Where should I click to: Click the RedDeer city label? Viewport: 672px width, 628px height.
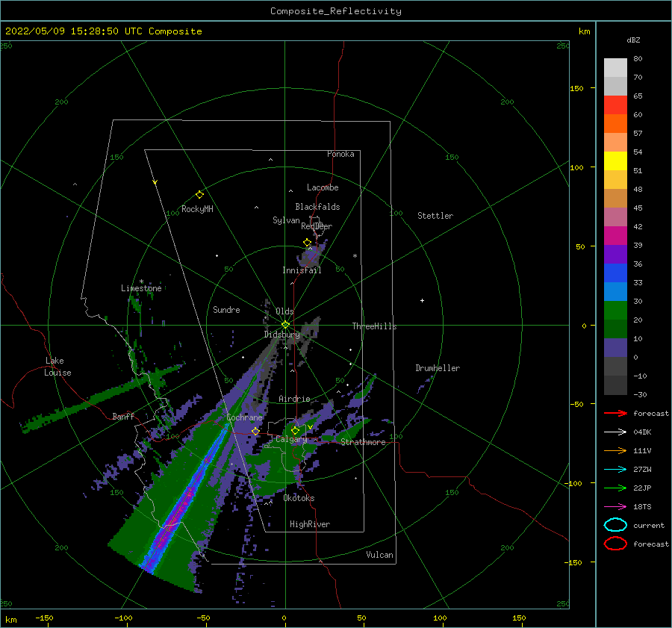(x=317, y=226)
